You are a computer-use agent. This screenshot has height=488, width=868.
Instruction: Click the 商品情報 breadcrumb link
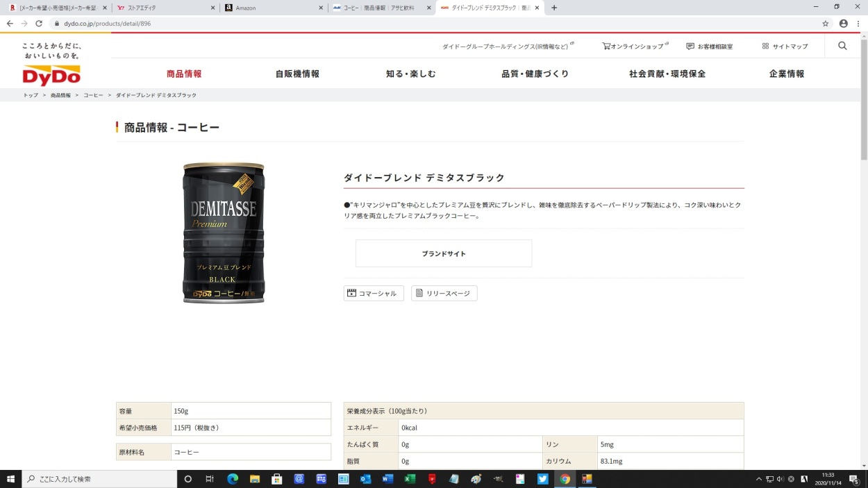coord(60,95)
